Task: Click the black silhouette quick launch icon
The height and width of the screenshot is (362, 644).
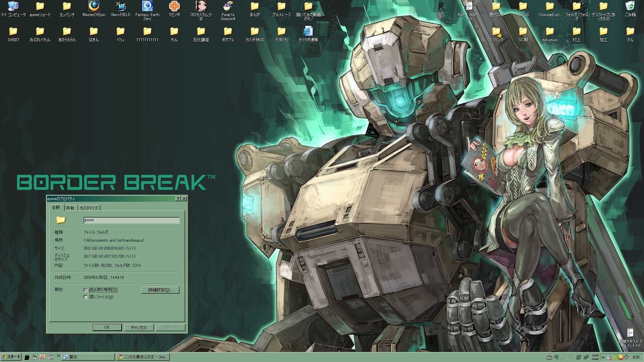Action: (27, 357)
